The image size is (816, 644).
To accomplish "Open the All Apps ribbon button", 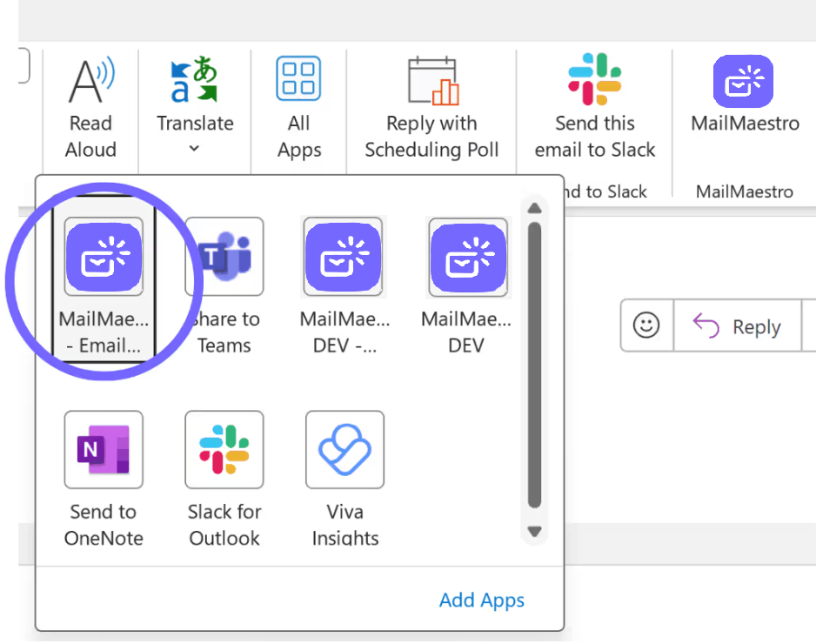I will (298, 108).
